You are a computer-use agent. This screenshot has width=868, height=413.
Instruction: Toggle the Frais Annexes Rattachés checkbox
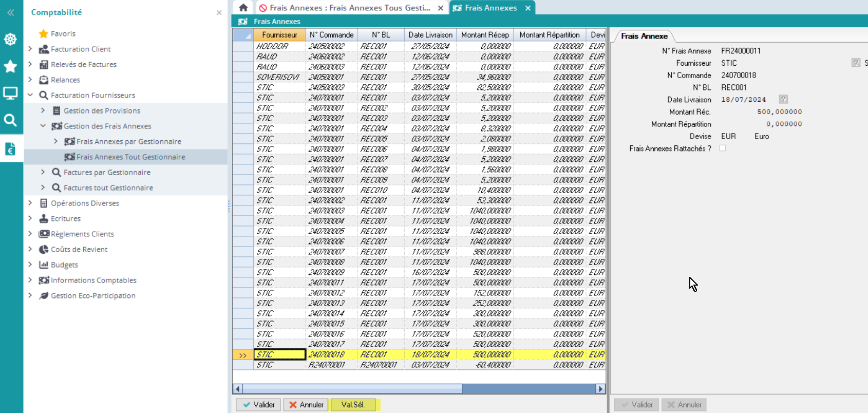[723, 148]
